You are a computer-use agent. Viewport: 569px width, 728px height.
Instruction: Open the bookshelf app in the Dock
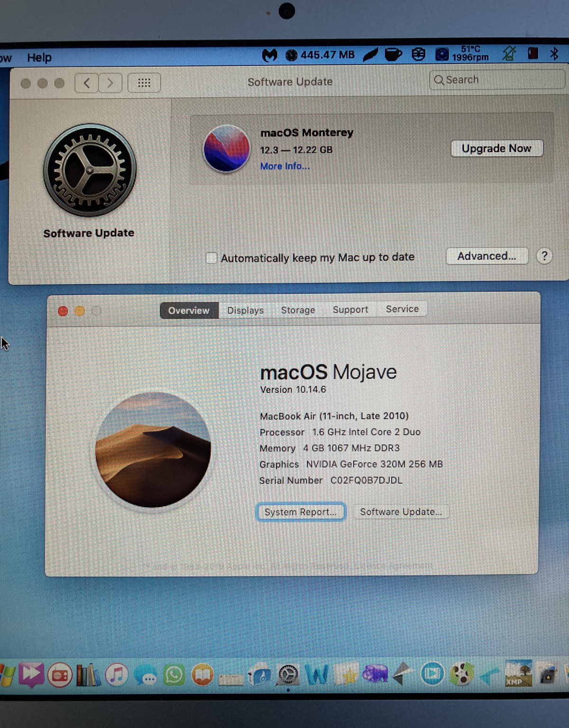coord(88,675)
